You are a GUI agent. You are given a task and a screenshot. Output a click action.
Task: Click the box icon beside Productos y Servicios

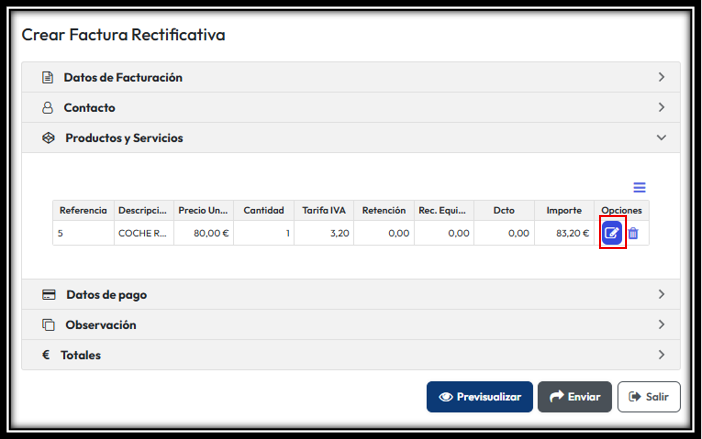[x=48, y=138]
